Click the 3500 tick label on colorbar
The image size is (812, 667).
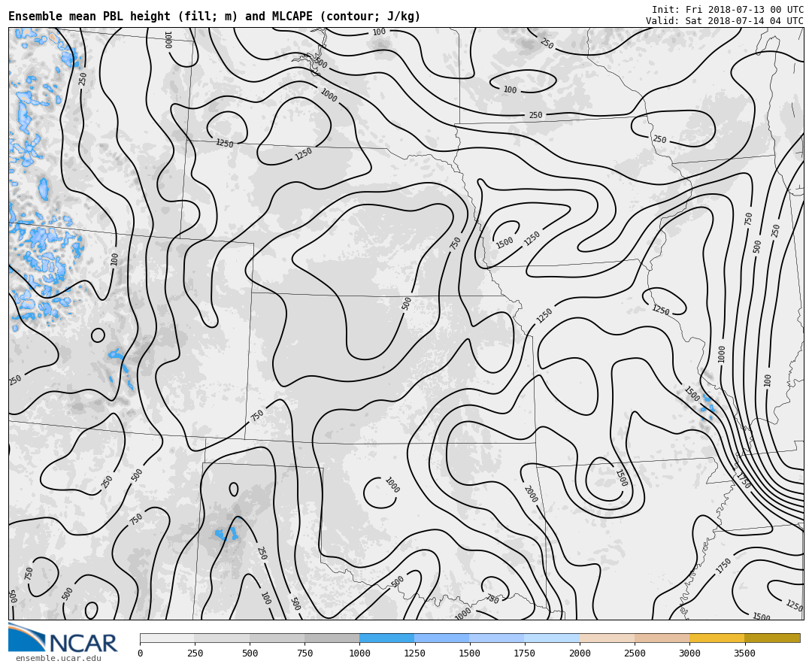pos(744,653)
